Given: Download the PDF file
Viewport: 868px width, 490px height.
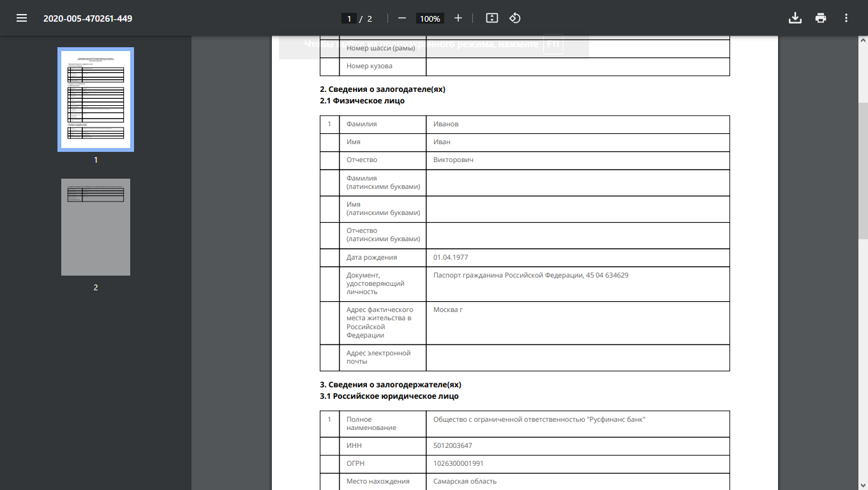Looking at the screenshot, I should [x=795, y=18].
